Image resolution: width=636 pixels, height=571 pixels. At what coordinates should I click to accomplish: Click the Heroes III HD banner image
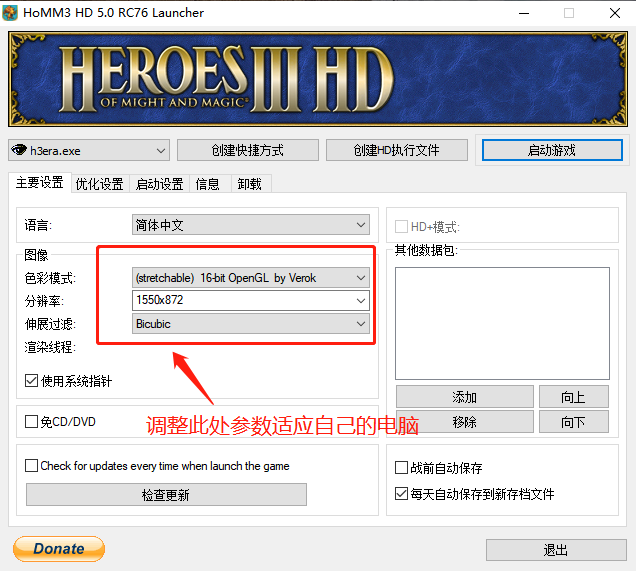click(x=318, y=79)
